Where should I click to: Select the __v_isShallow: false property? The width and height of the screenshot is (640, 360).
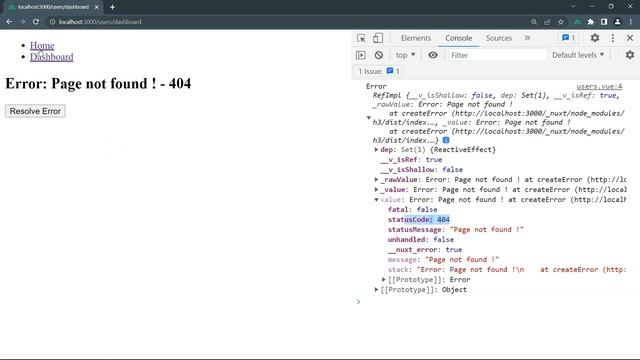[421, 170]
